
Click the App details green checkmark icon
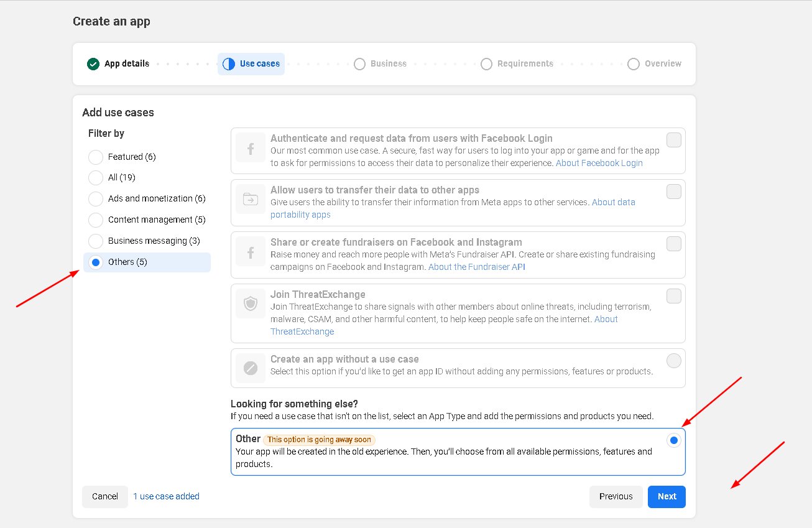93,64
